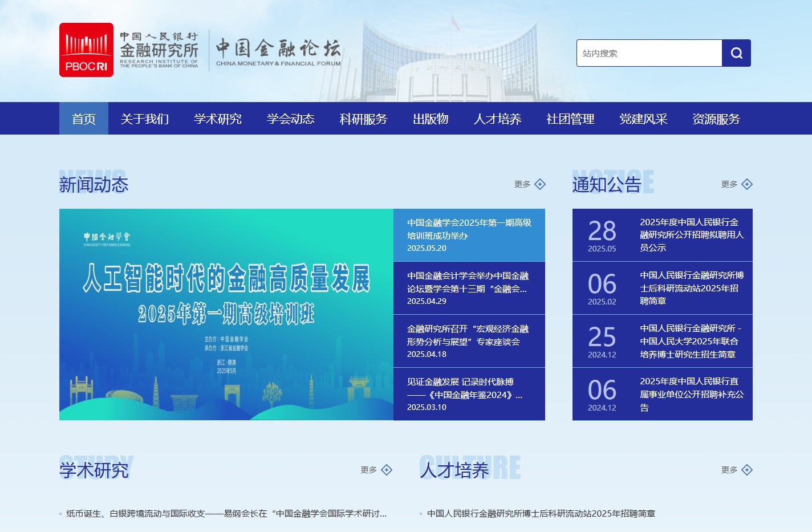812x532 pixels.
Task: Click the date 2025.03.10 in news list
Action: (427, 407)
